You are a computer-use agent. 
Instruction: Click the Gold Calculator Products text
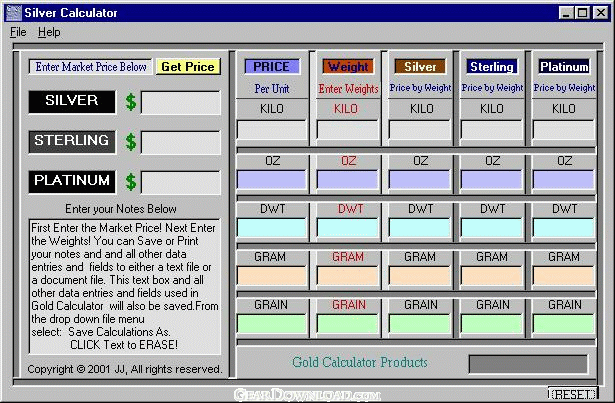[x=360, y=362]
